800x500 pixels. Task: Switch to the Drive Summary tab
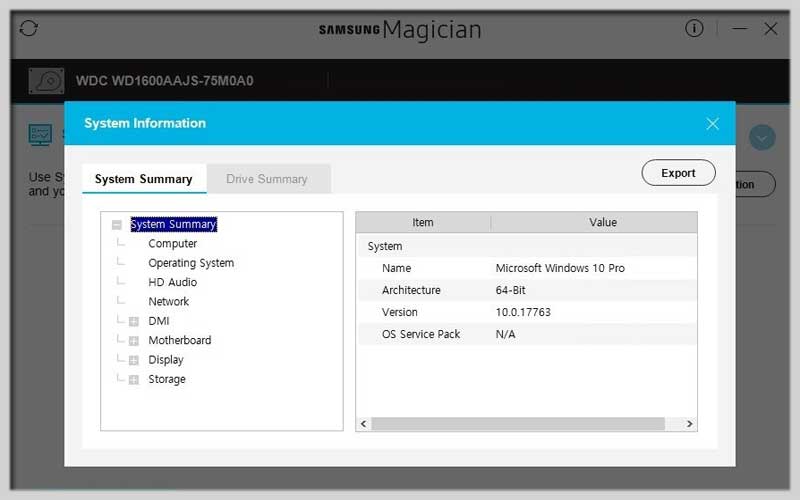(x=267, y=179)
